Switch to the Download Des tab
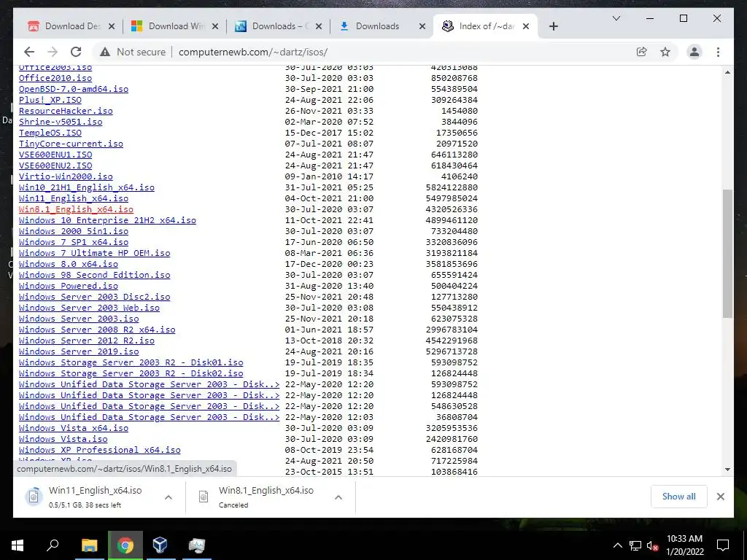 [x=71, y=26]
